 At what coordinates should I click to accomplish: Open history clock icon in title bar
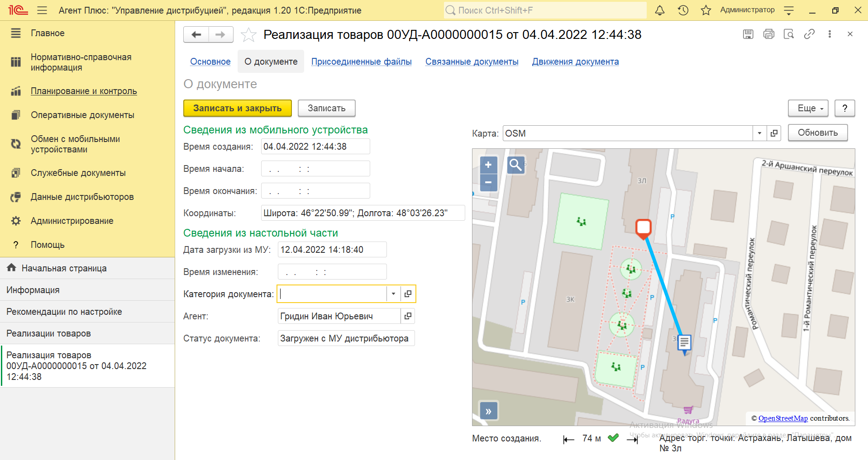pyautogui.click(x=683, y=10)
